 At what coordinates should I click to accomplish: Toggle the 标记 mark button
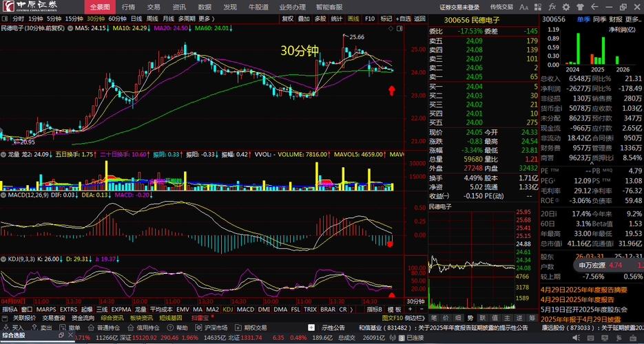[386, 19]
